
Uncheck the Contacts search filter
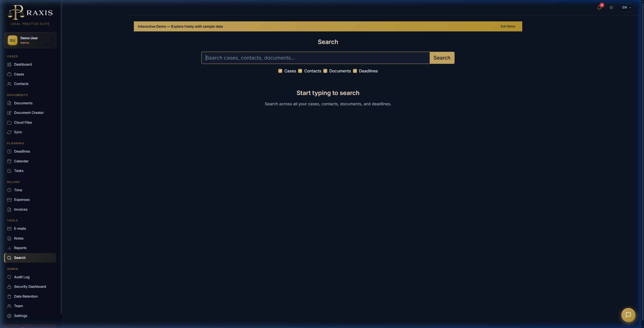coord(300,71)
